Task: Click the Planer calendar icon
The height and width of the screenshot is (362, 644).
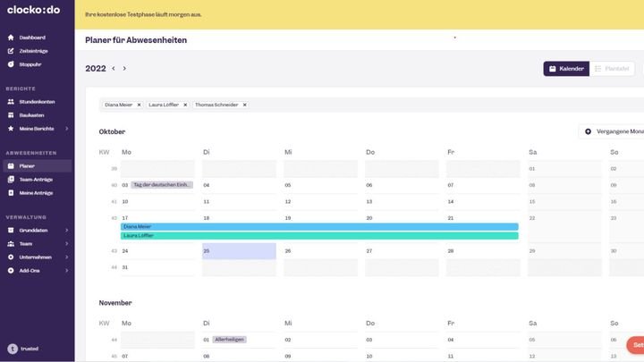Action: pos(11,166)
